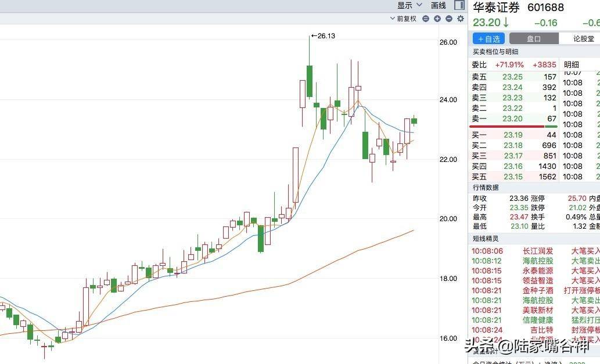Click the 昨收 value 23.36
This screenshot has height=364, width=600.
point(519,199)
